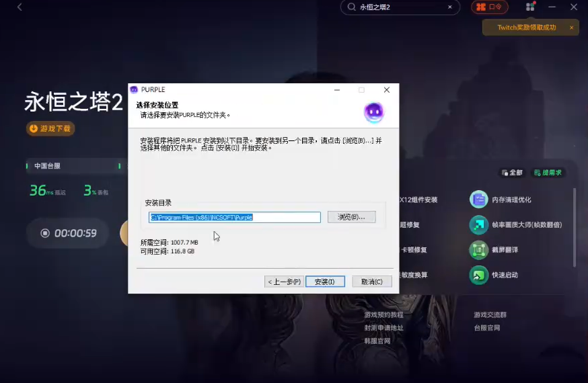This screenshot has height=383, width=588.
Task: Clear the search box with the x icon
Action: coord(450,7)
